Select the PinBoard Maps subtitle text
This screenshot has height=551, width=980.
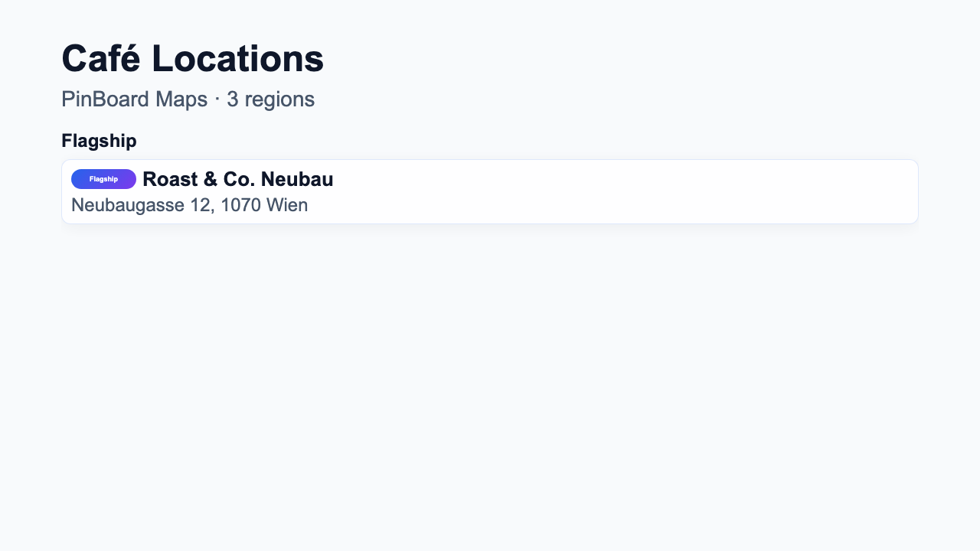tap(135, 99)
